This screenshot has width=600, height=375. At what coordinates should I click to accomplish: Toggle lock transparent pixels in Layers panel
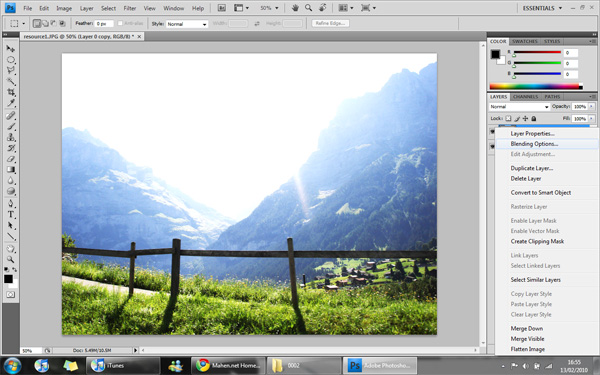(x=508, y=119)
